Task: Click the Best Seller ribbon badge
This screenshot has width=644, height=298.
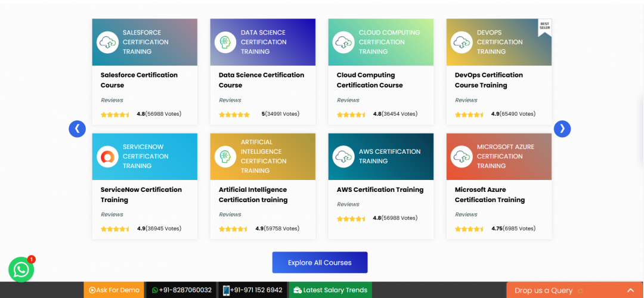Action: (544, 27)
